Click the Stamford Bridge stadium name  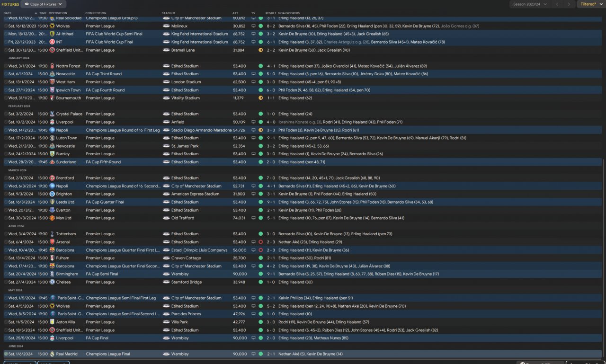click(x=186, y=282)
